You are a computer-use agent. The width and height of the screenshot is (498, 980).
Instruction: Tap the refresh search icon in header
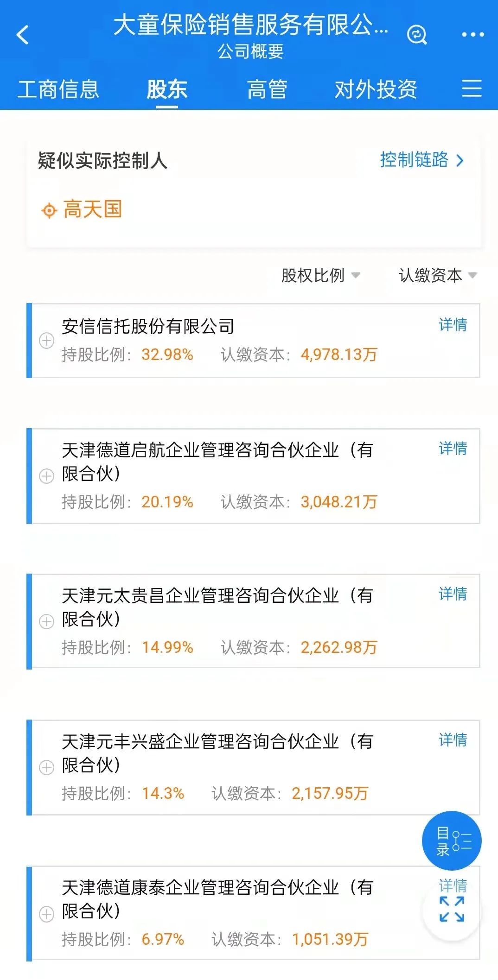click(x=416, y=35)
